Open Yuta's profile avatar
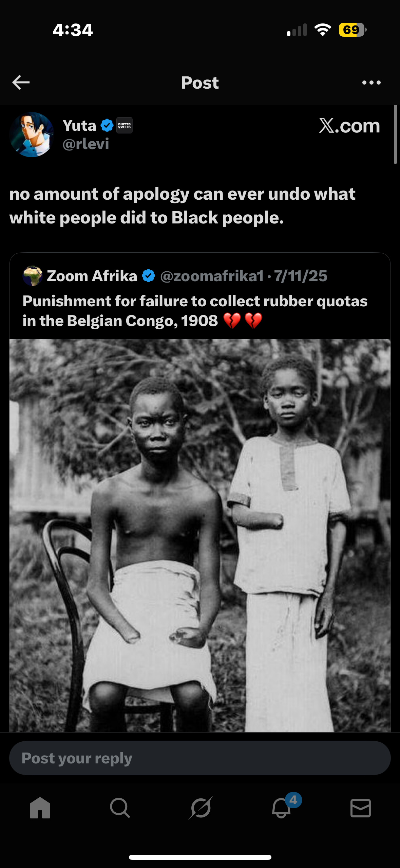 click(32, 135)
